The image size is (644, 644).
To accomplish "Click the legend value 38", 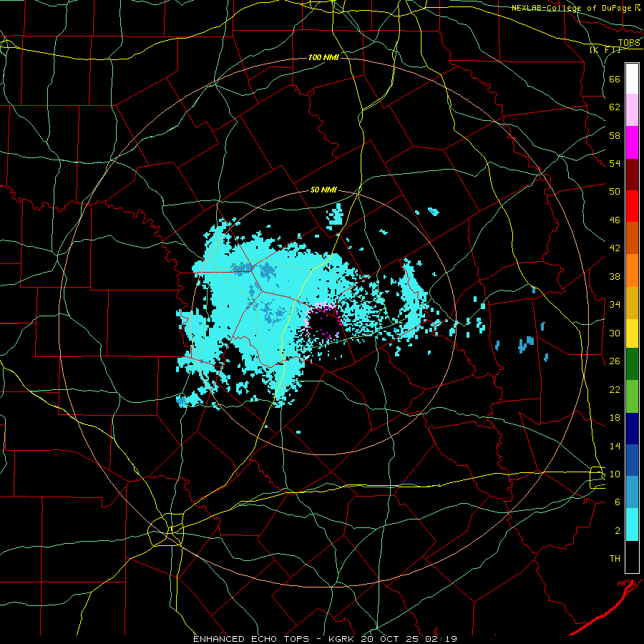I will pyautogui.click(x=615, y=276).
